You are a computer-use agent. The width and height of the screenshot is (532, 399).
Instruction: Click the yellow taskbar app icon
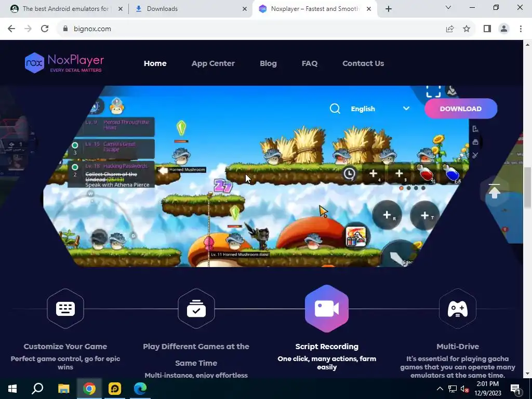(x=115, y=389)
